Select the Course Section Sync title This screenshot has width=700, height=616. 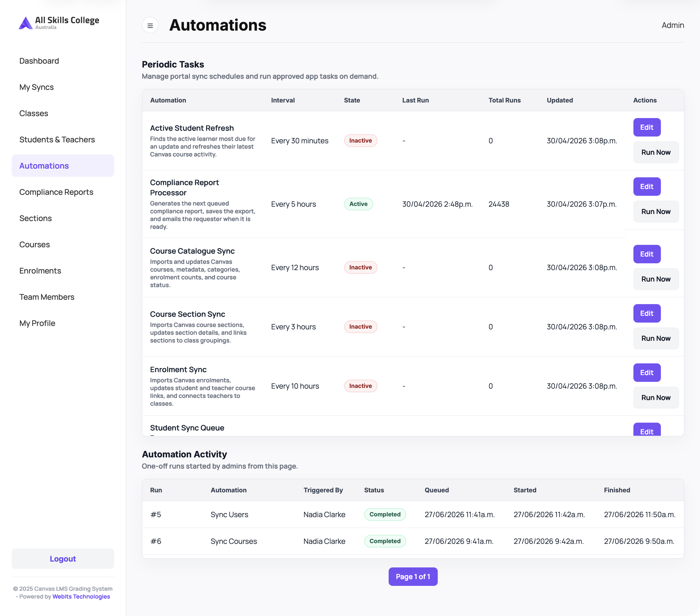click(x=187, y=314)
